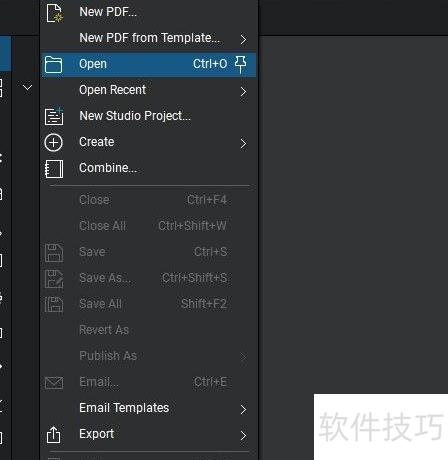
Task: Pin the Open command with the pushpin icon
Action: [240, 64]
